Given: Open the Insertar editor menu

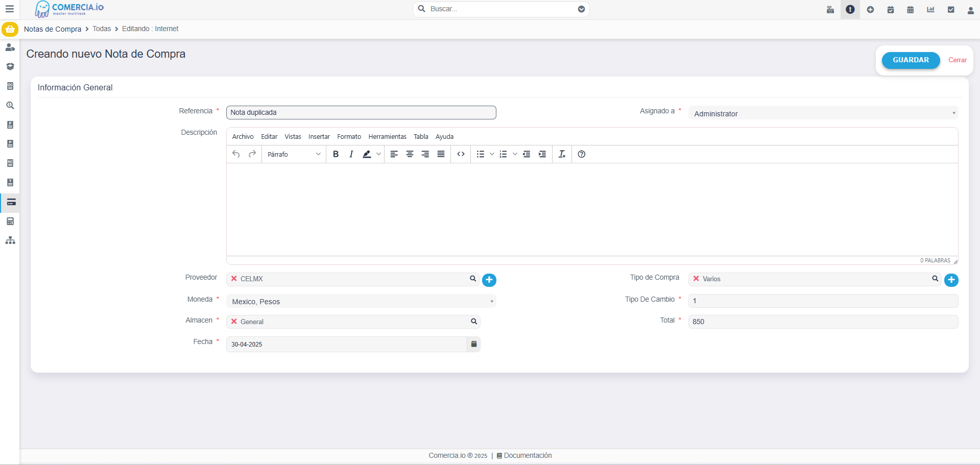Looking at the screenshot, I should click(x=319, y=137).
